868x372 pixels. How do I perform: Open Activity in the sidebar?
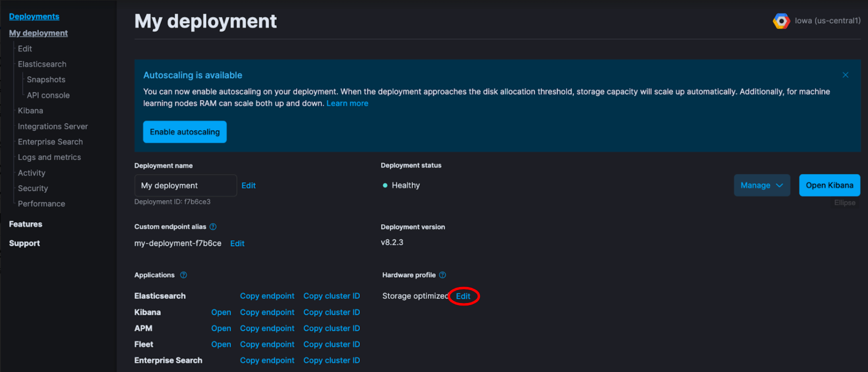pos(32,173)
